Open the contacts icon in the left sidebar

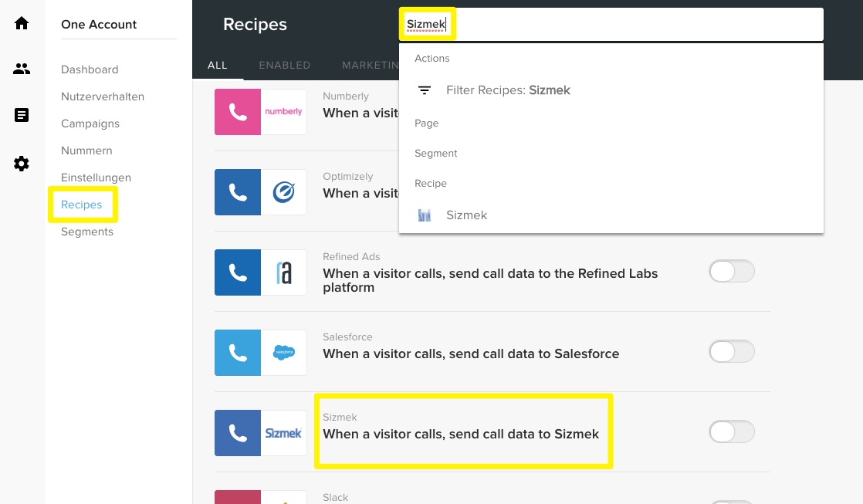[x=22, y=69]
